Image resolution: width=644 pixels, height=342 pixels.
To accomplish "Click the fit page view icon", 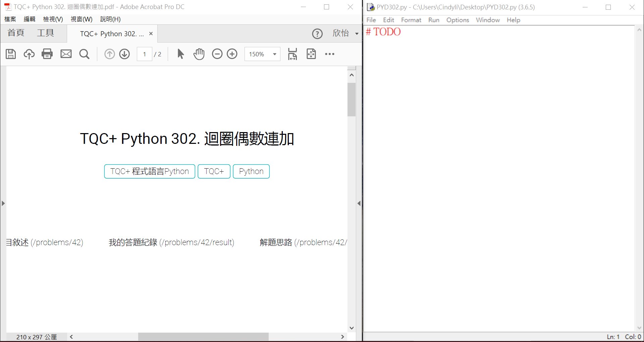I will [311, 54].
